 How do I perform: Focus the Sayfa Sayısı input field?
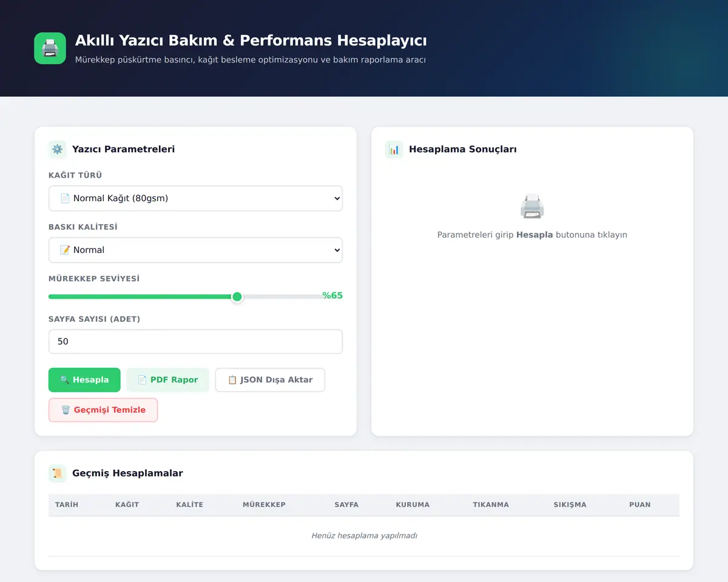pos(195,341)
